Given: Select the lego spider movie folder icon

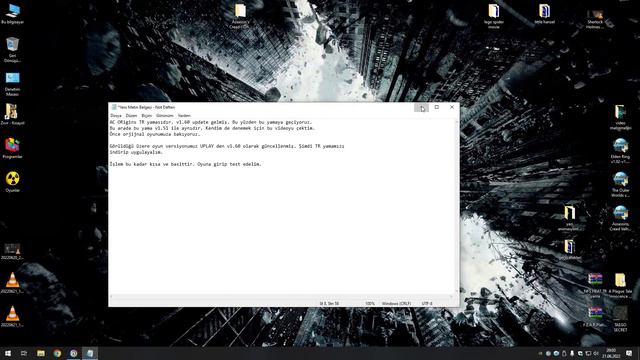Looking at the screenshot, I should tap(494, 16).
